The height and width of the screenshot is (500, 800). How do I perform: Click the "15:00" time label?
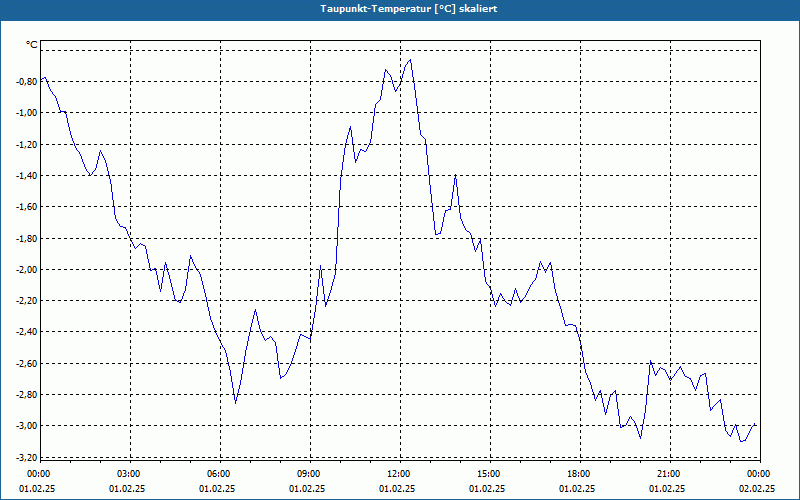(x=488, y=474)
